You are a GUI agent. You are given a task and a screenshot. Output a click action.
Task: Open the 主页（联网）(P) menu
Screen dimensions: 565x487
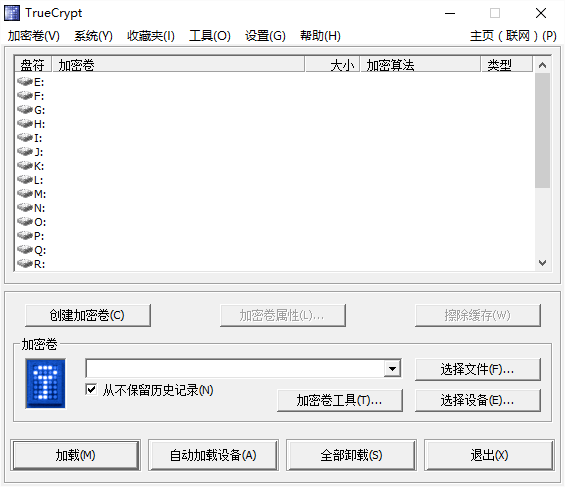pyautogui.click(x=513, y=36)
